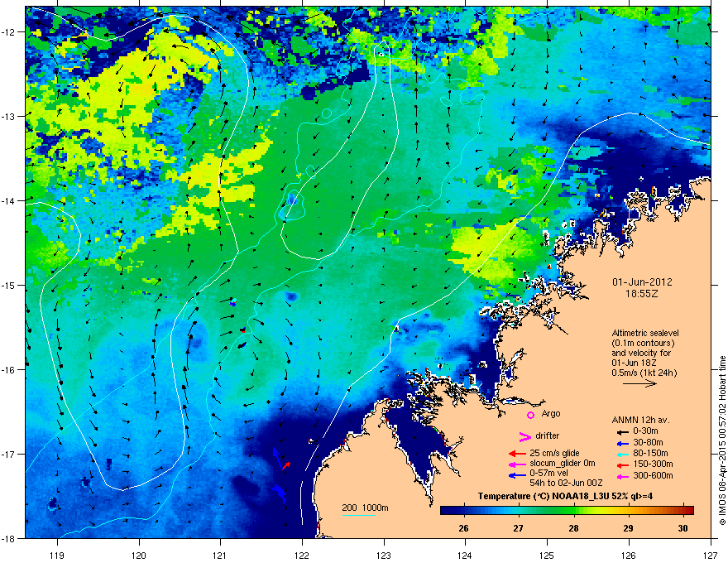This screenshot has height=563, width=728.
Task: Click the 123 longitude axis label
Action: 384,555
